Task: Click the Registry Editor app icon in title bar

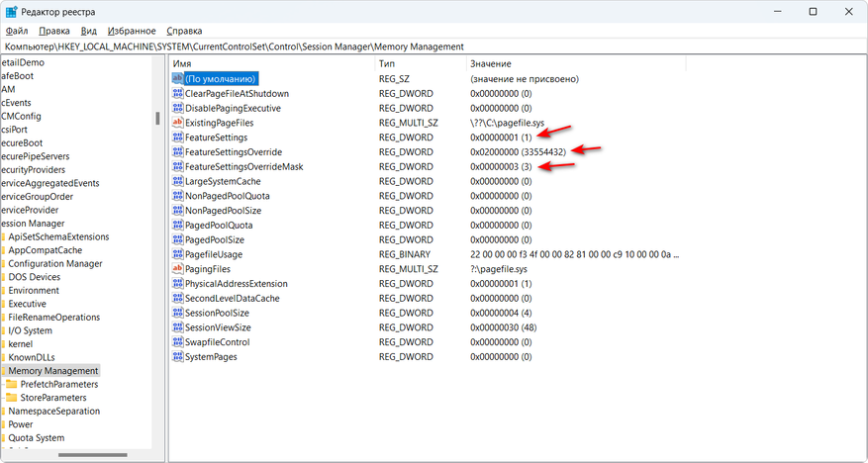Action: click(x=12, y=12)
